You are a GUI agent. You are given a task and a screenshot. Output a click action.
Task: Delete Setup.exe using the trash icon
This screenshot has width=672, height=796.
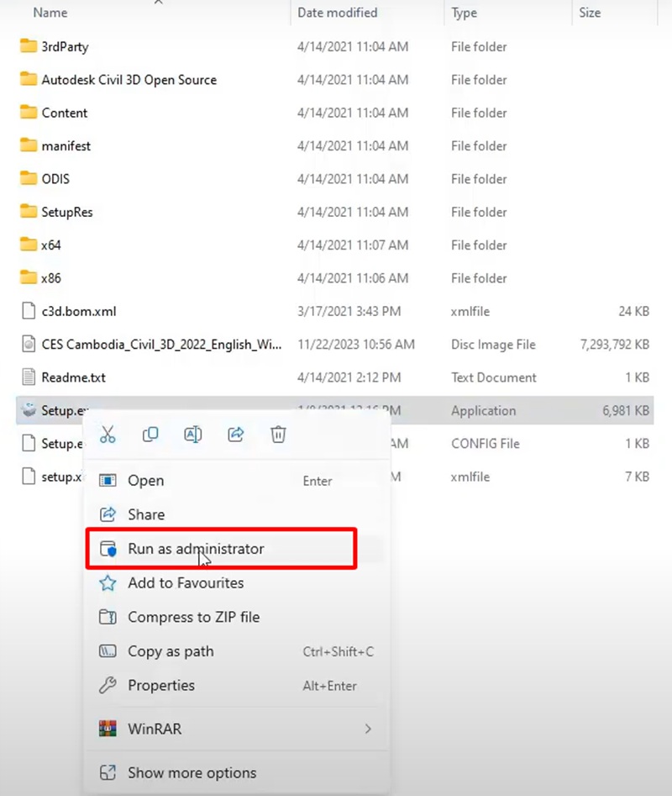point(278,435)
